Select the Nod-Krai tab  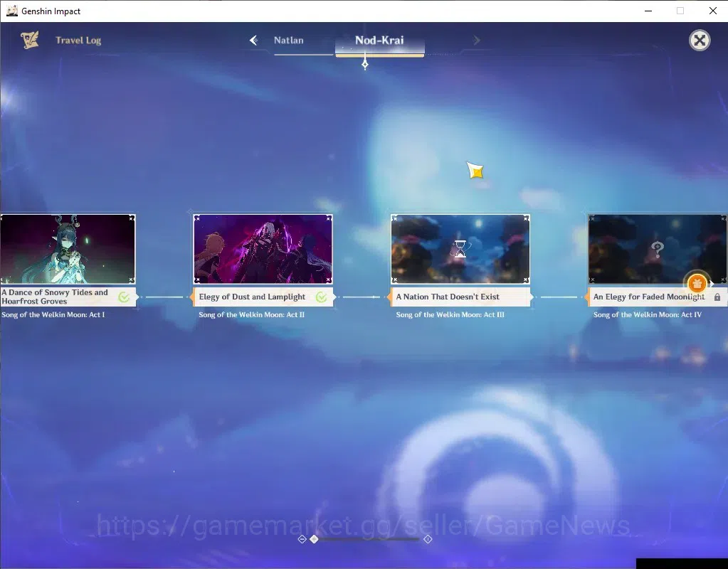click(x=379, y=41)
